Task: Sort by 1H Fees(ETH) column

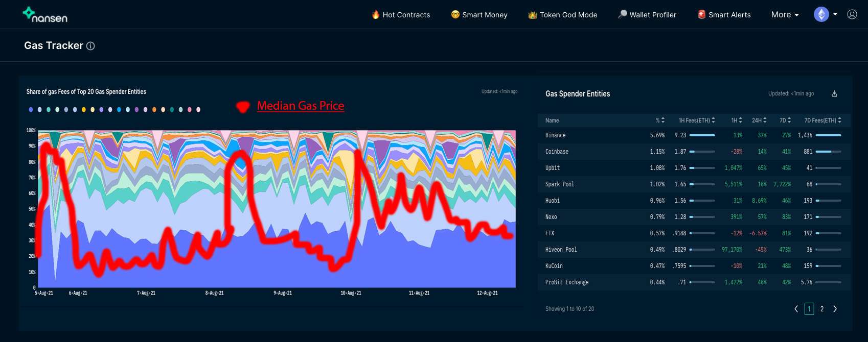Action: [x=697, y=120]
